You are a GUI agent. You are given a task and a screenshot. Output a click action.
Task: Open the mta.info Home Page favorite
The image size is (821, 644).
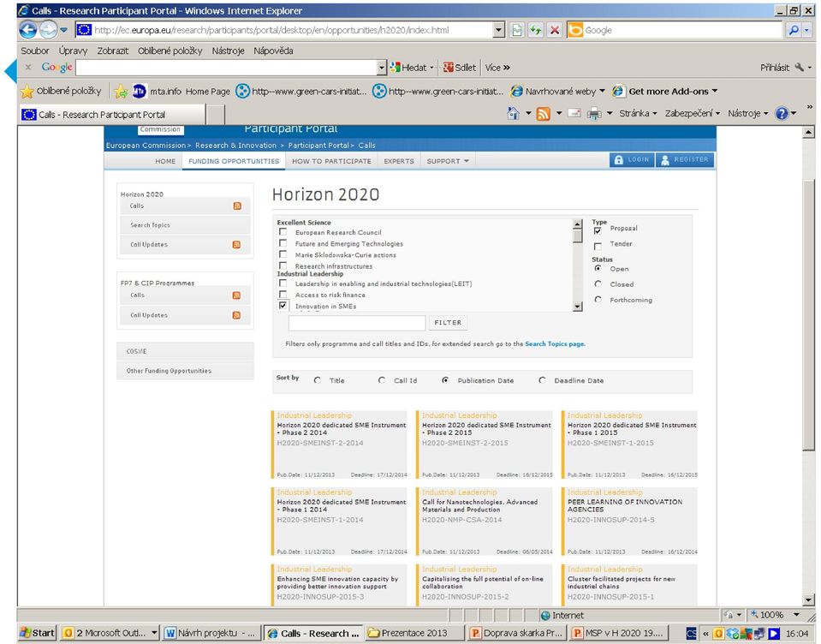[x=181, y=91]
